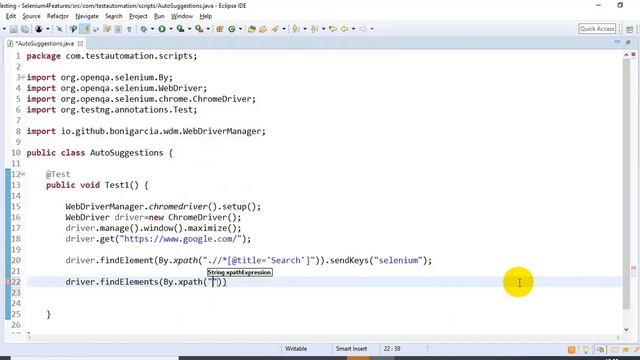Click the Previous Annotation icon
This screenshot has height=360, width=640.
[x=314, y=29]
